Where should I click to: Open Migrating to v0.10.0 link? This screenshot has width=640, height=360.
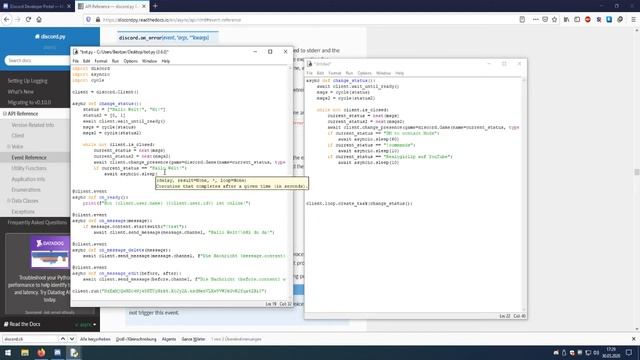pyautogui.click(x=29, y=102)
